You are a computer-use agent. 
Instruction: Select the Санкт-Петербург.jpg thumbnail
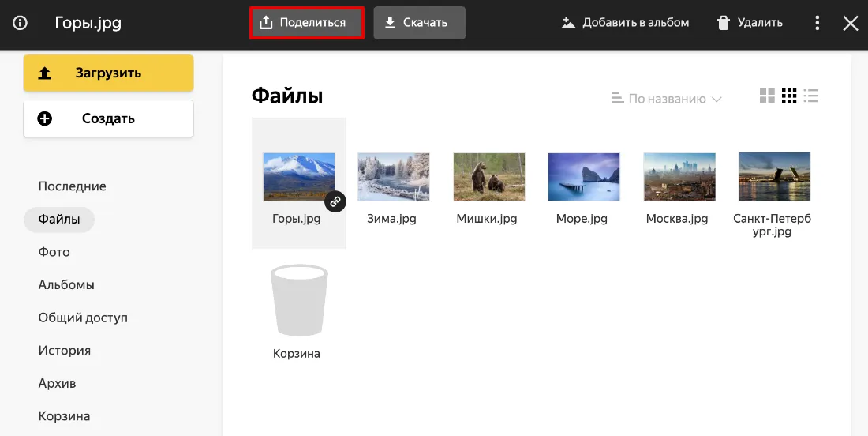click(x=774, y=177)
